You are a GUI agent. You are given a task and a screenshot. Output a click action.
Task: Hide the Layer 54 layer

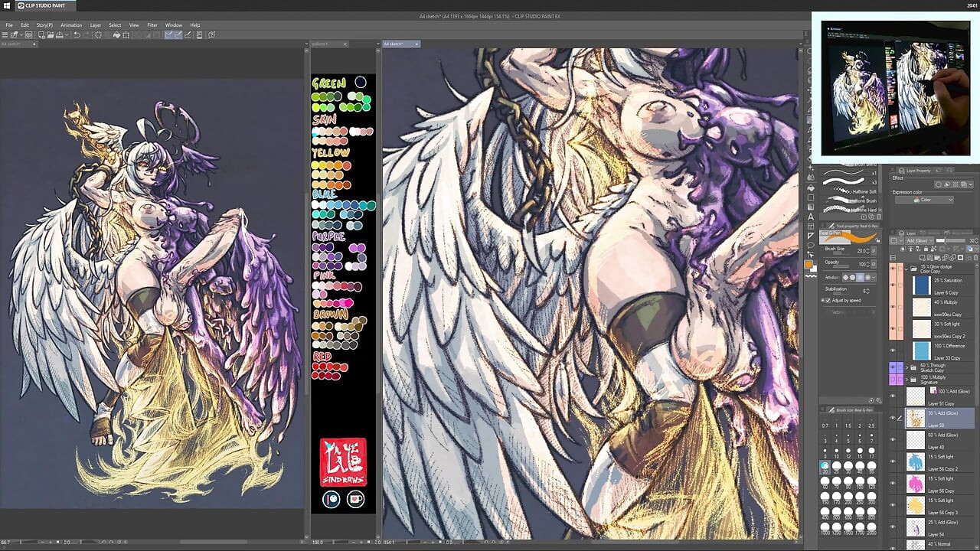tap(892, 527)
